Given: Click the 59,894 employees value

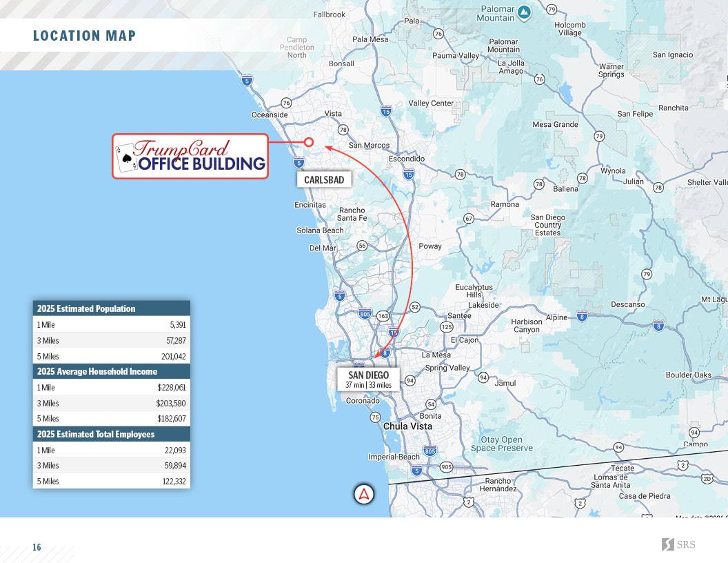Looking at the screenshot, I should (175, 466).
